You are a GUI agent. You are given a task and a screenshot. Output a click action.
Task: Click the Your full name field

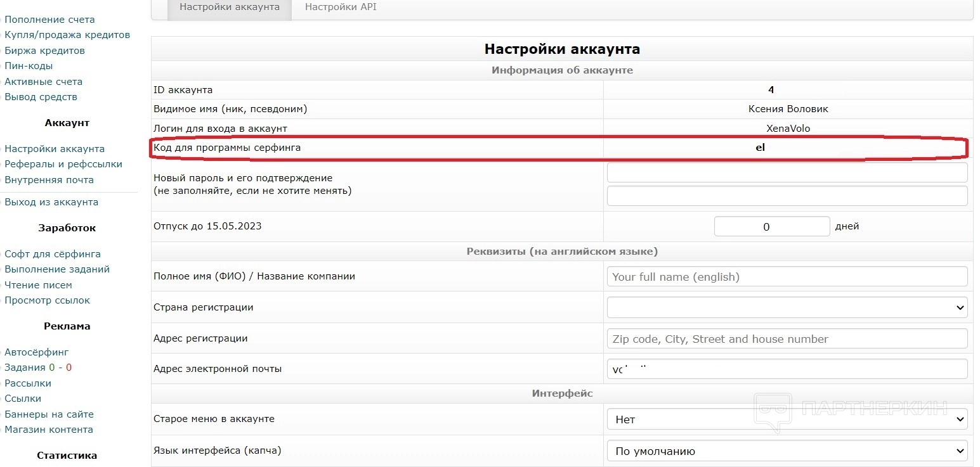point(787,276)
